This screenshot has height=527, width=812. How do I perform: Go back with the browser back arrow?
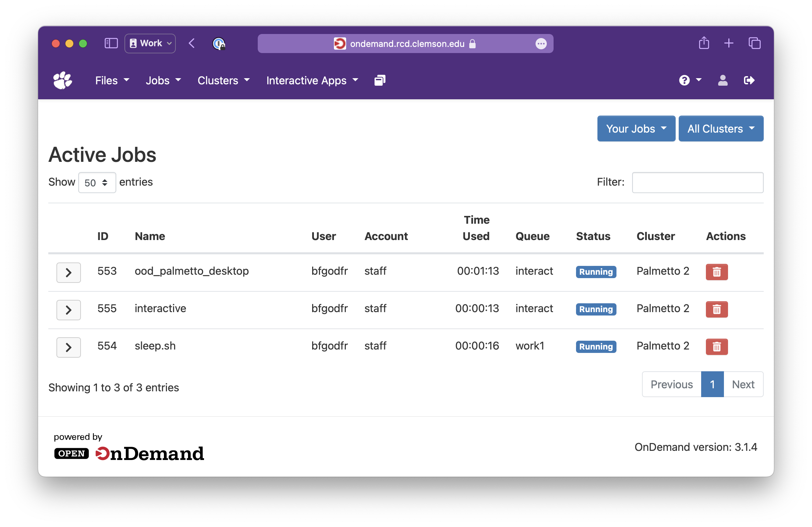[192, 43]
